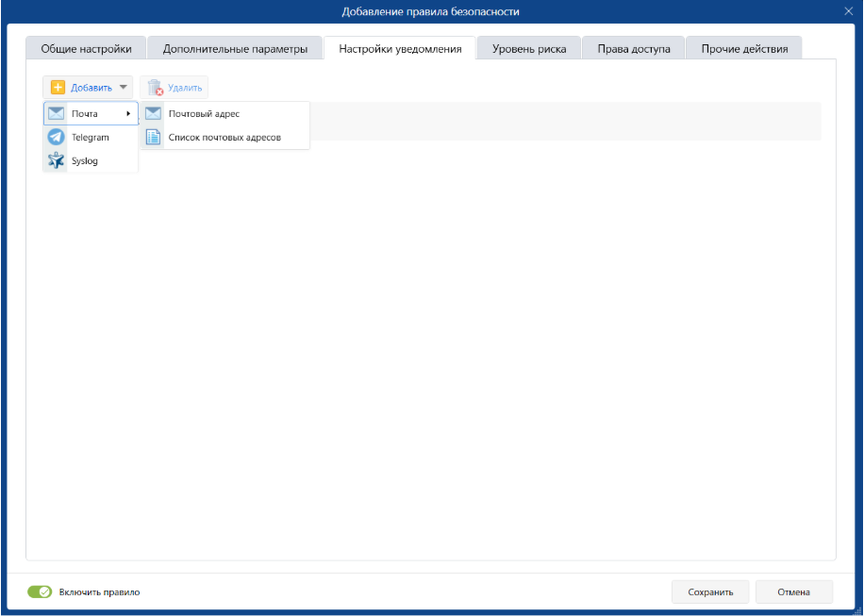Choose Список почтовых адресов entry
Screen dimensions: 864x616
click(x=224, y=138)
